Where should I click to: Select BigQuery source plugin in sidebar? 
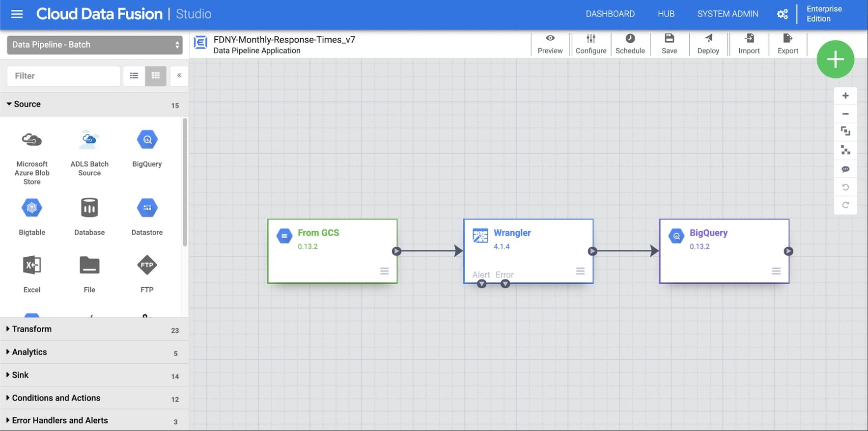point(147,148)
